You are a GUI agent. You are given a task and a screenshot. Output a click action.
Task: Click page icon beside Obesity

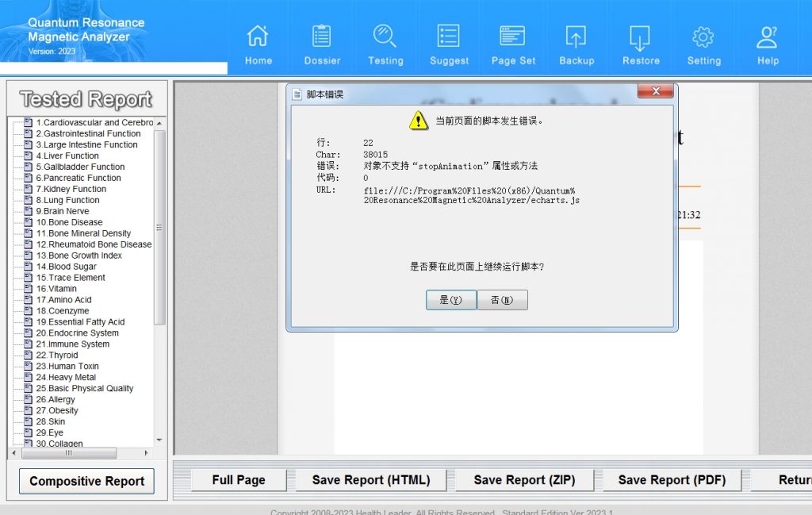click(x=29, y=410)
